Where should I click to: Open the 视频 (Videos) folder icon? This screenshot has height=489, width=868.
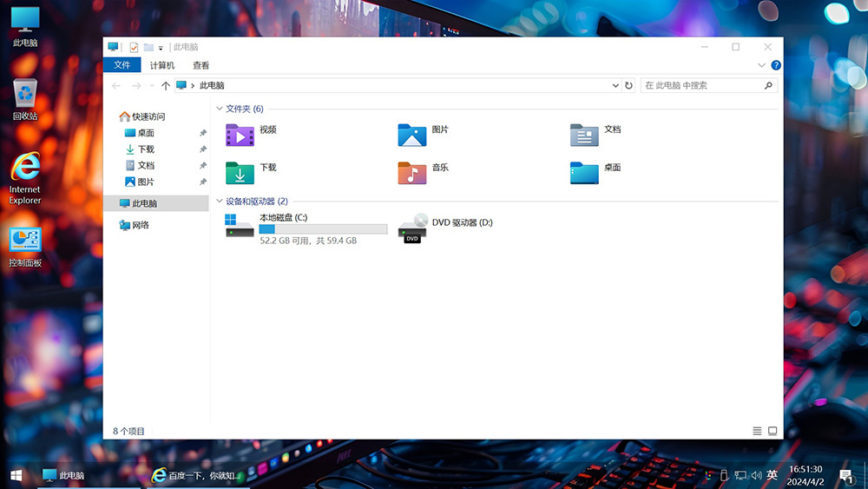[x=240, y=135]
